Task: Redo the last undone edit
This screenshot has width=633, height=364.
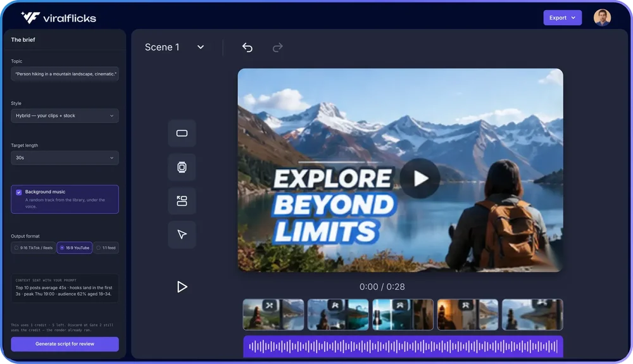Action: click(277, 47)
